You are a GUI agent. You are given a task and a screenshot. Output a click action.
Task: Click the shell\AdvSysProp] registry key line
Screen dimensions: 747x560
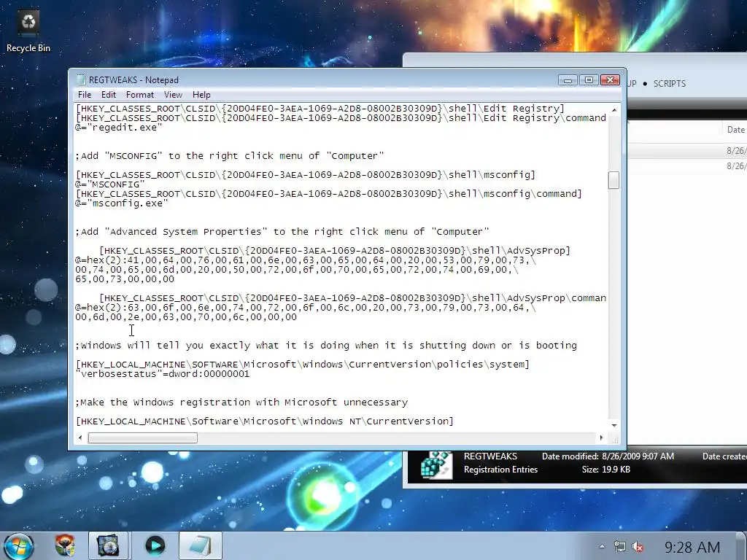334,251
